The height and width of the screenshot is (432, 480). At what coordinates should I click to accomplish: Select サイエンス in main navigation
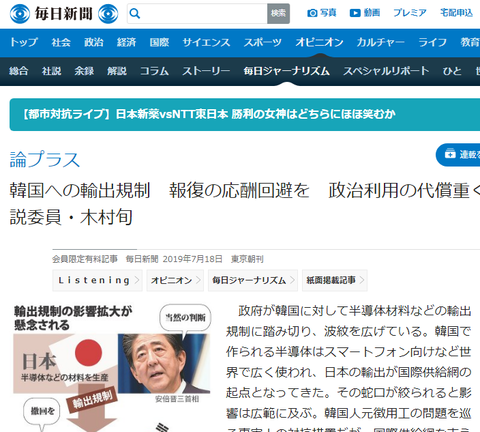[x=206, y=42]
